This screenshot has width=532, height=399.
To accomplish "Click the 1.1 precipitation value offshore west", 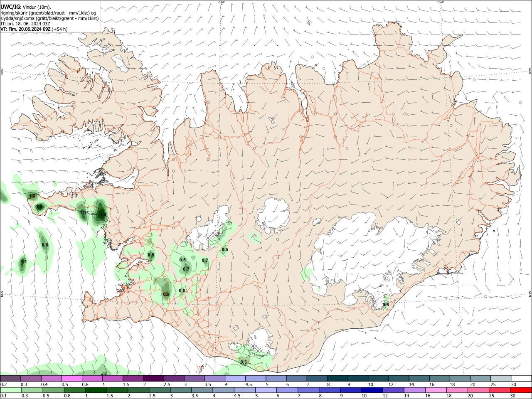I will (x=24, y=262).
